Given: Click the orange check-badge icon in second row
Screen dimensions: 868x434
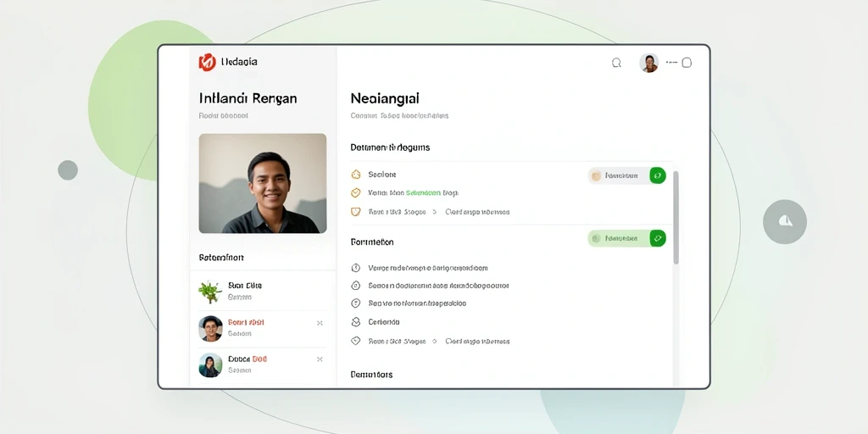Looking at the screenshot, I should coord(356,192).
